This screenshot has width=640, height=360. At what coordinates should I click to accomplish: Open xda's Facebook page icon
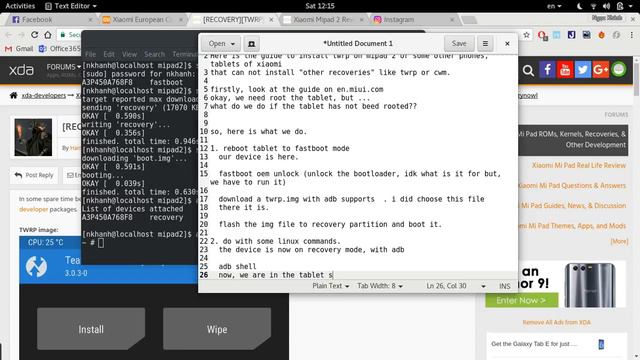pos(547,70)
